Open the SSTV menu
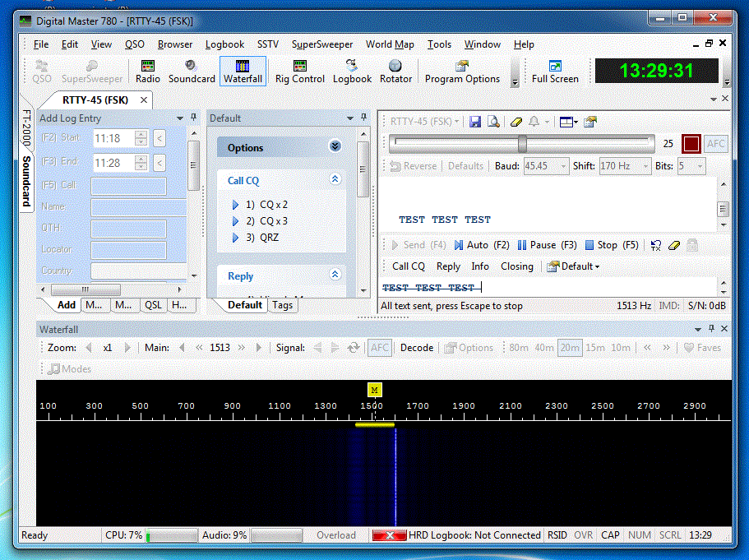 click(267, 44)
